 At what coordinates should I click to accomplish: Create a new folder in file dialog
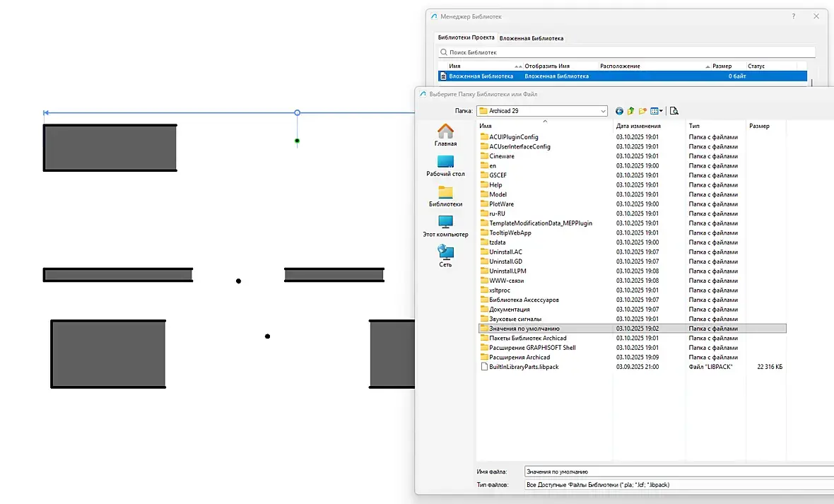tap(642, 111)
